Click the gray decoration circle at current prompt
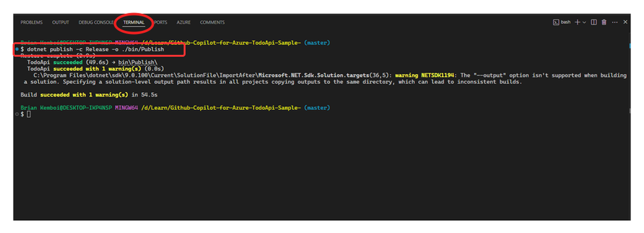The height and width of the screenshot is (233, 644). tap(16, 114)
